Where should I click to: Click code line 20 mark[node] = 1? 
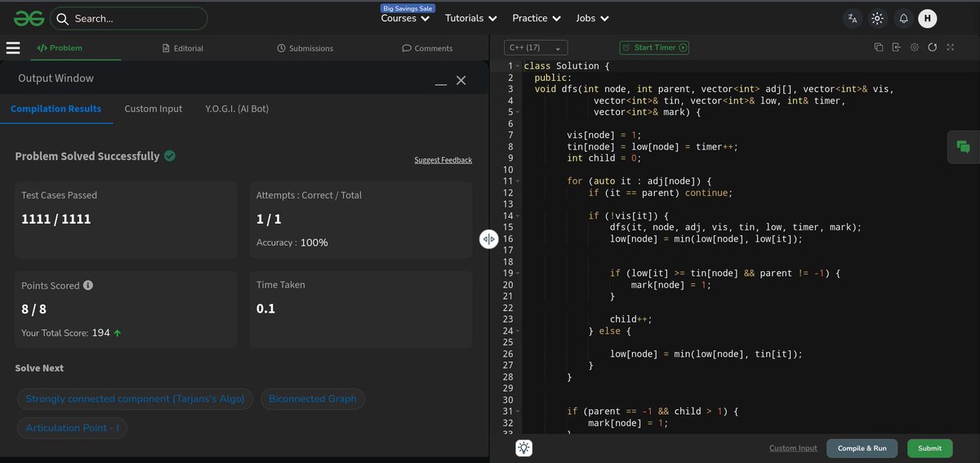point(670,285)
